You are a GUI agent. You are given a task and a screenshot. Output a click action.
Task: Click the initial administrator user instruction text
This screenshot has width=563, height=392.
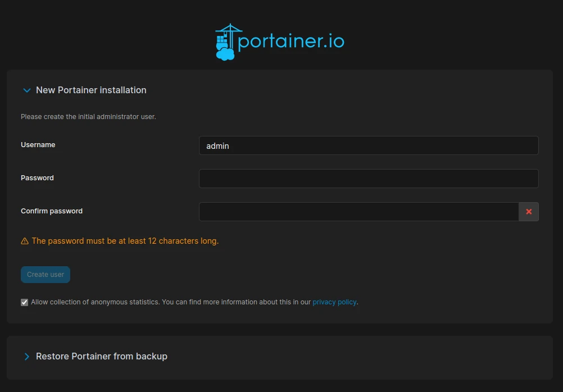[x=88, y=117]
